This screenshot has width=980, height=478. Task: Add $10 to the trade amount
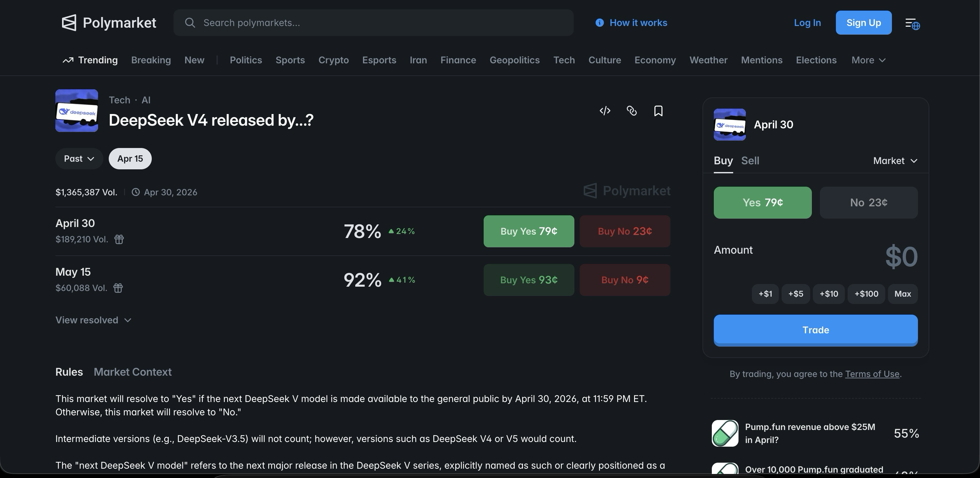tap(829, 294)
